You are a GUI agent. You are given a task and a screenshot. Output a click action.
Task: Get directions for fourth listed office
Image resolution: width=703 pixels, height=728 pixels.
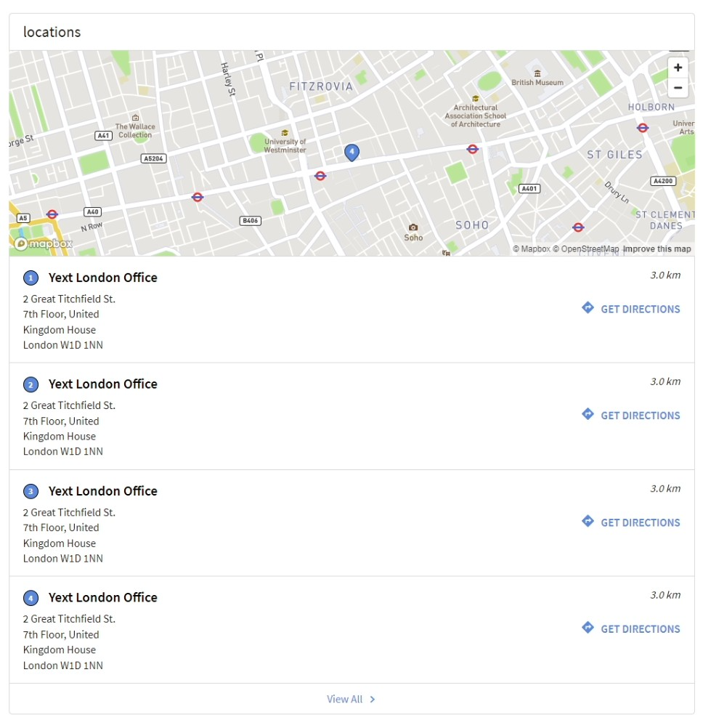[630, 628]
